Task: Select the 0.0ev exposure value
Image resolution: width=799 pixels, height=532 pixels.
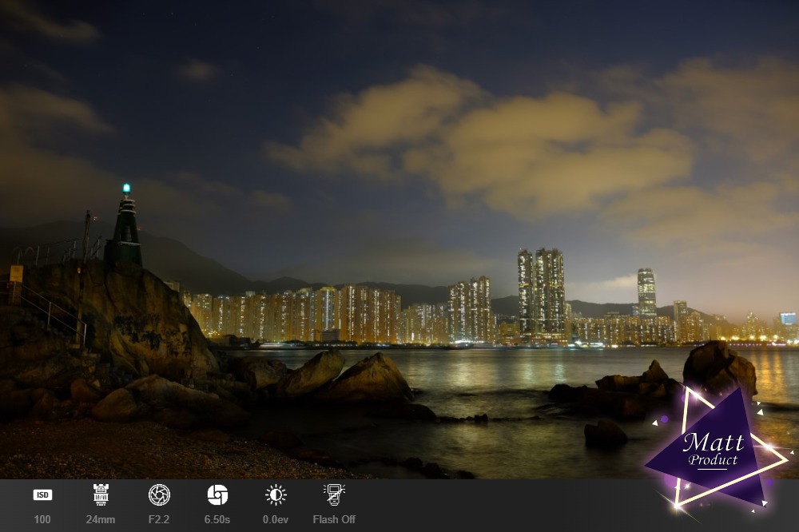Action: [276, 519]
